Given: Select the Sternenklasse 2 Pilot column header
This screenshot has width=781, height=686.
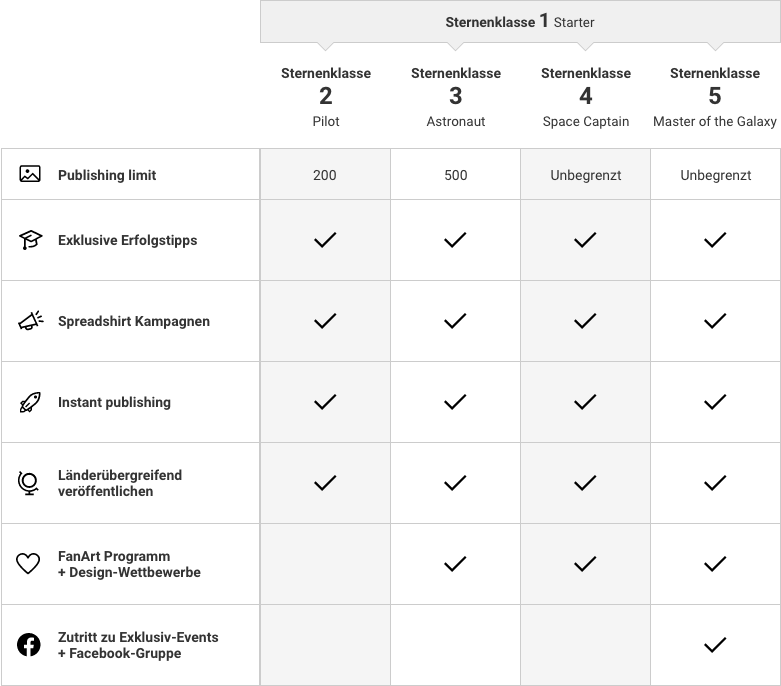Looking at the screenshot, I should click(x=326, y=97).
